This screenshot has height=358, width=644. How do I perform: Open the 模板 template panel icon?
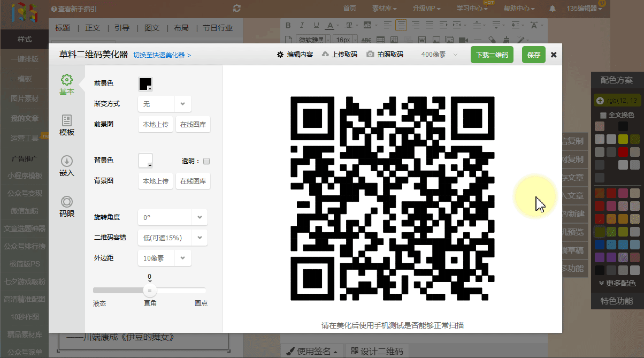click(66, 121)
